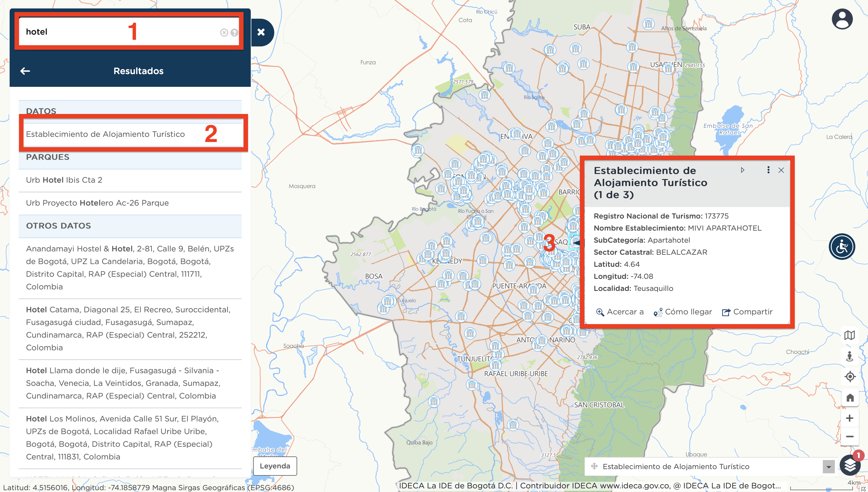The image size is (868, 492).
Task: Select Urb Hotel Ibis Cta 2 result
Action: (64, 180)
